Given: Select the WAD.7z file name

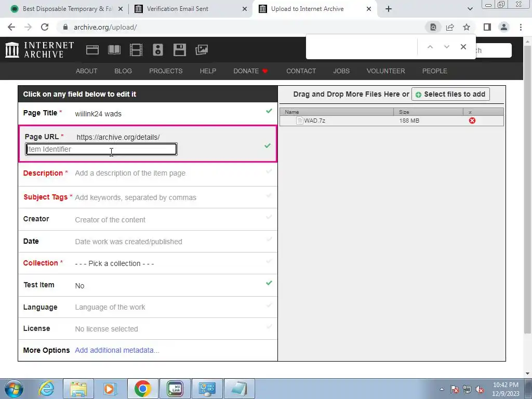Looking at the screenshot, I should point(314,121).
